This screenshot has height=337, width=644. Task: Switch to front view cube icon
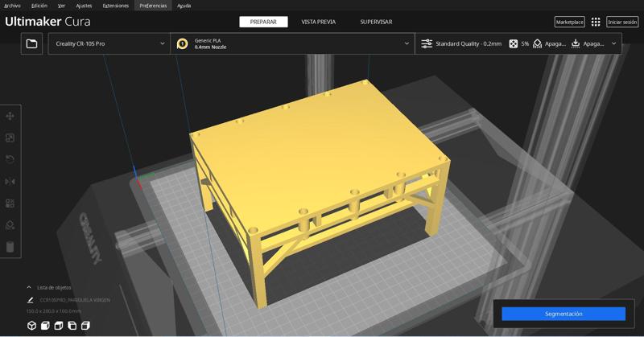(45, 326)
